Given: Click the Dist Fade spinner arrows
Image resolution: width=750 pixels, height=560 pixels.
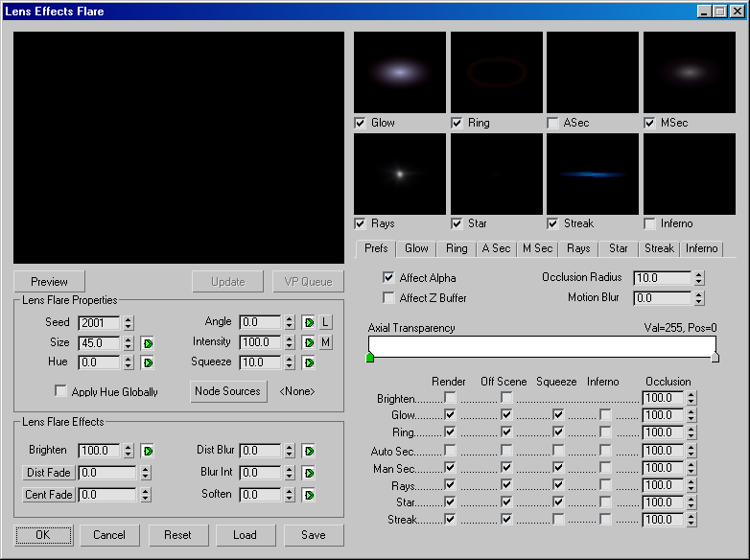Looking at the screenshot, I should point(146,473).
